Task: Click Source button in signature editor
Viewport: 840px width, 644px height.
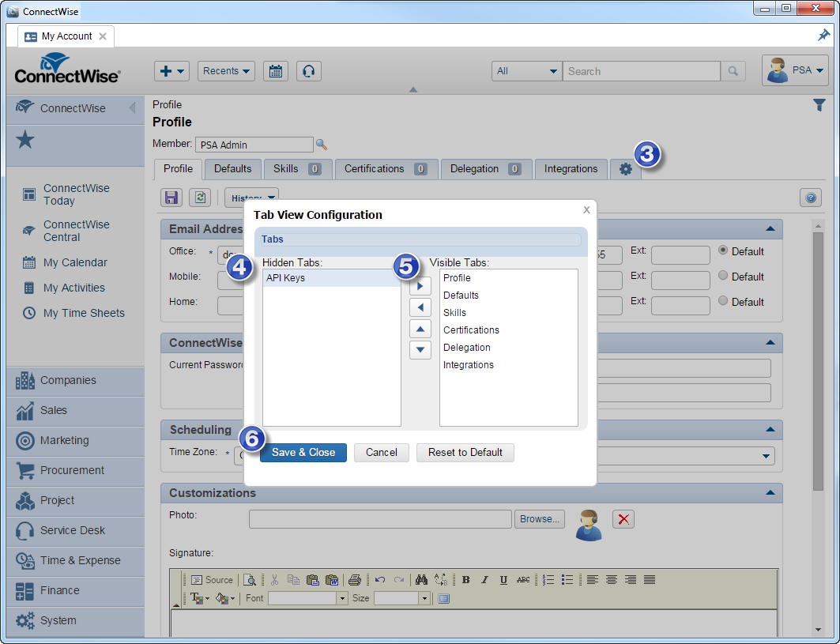Action: [212, 580]
